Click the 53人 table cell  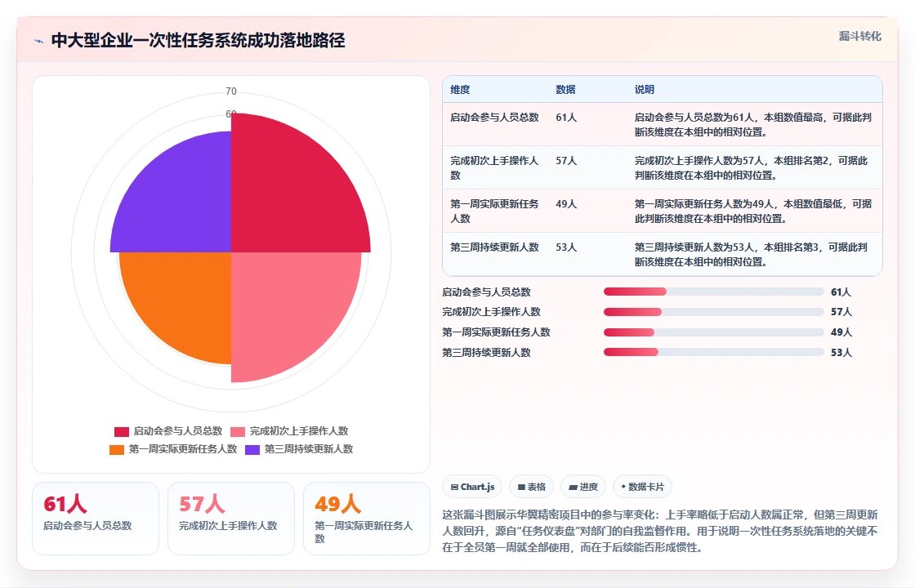[x=566, y=247]
